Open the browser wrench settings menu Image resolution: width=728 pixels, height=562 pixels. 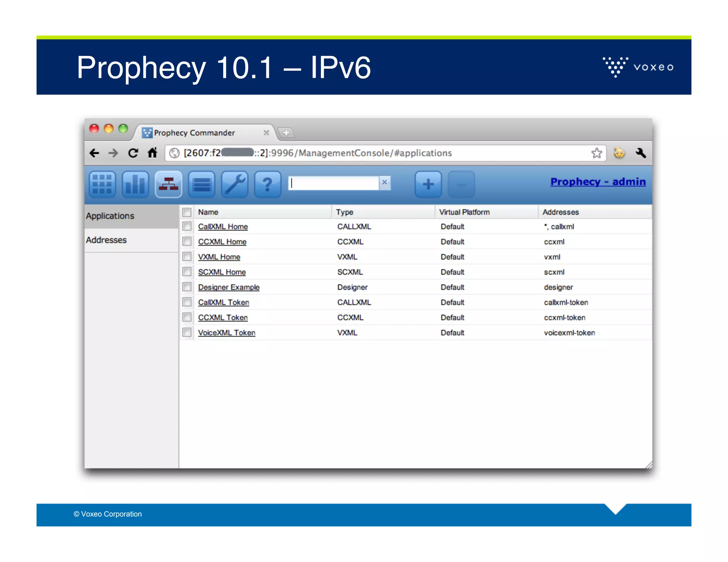pos(641,153)
